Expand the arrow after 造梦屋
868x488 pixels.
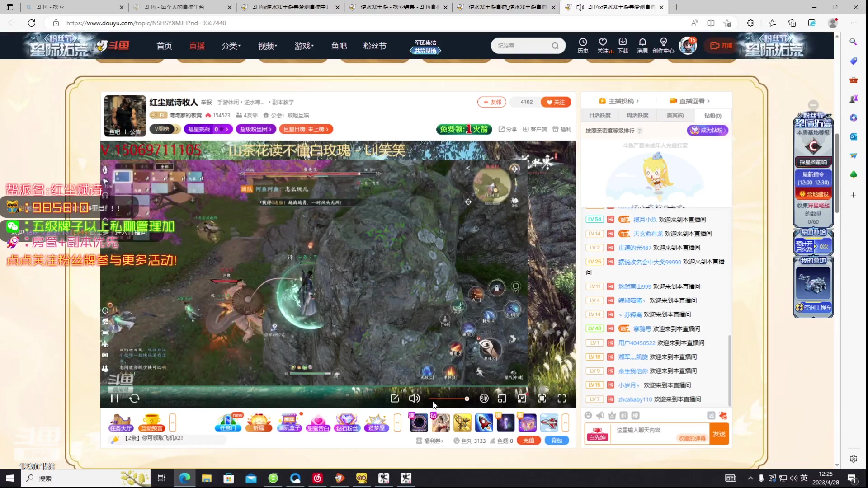pos(397,423)
